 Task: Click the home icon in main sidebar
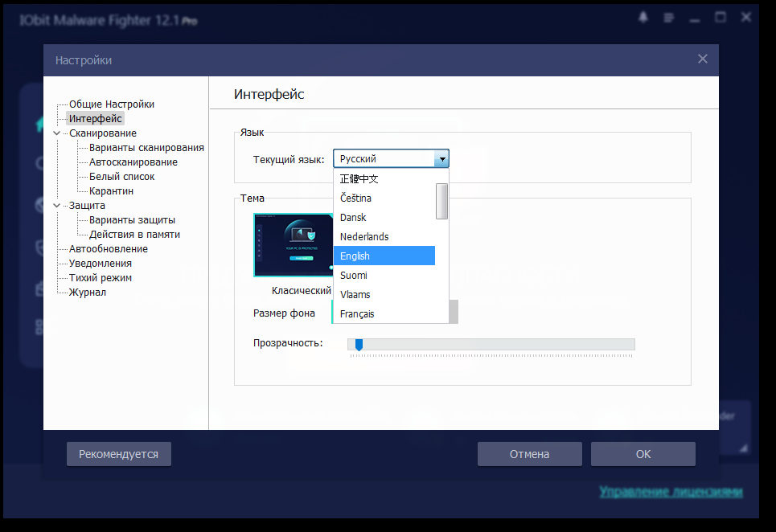[40, 124]
